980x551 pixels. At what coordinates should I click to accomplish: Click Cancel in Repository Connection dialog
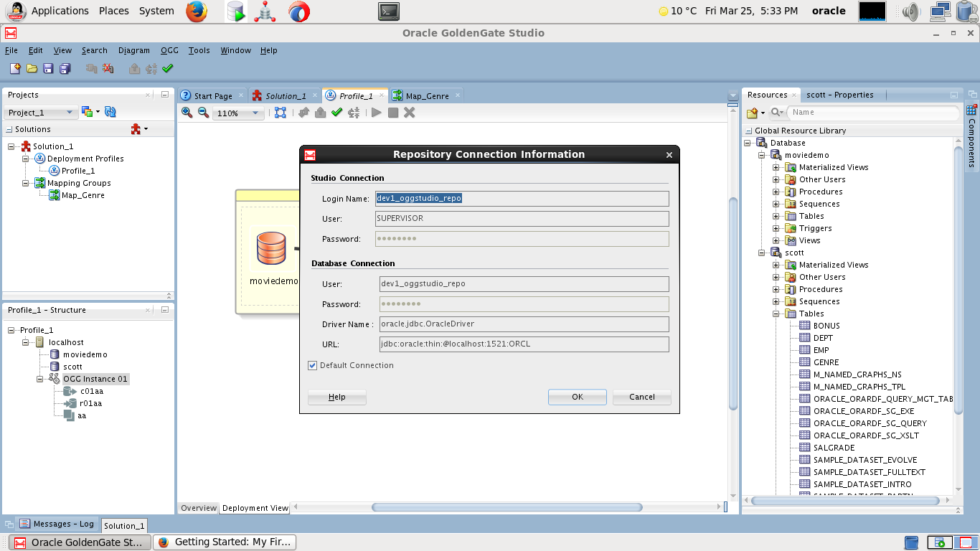coord(642,397)
